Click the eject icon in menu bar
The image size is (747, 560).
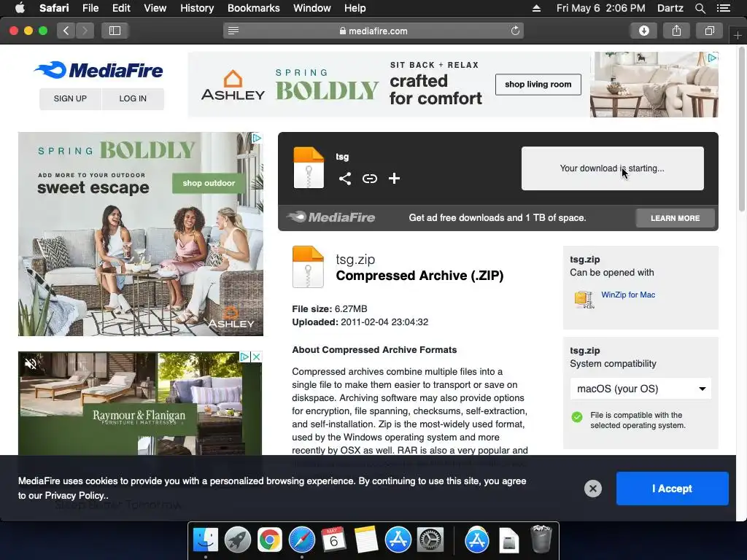click(x=536, y=8)
